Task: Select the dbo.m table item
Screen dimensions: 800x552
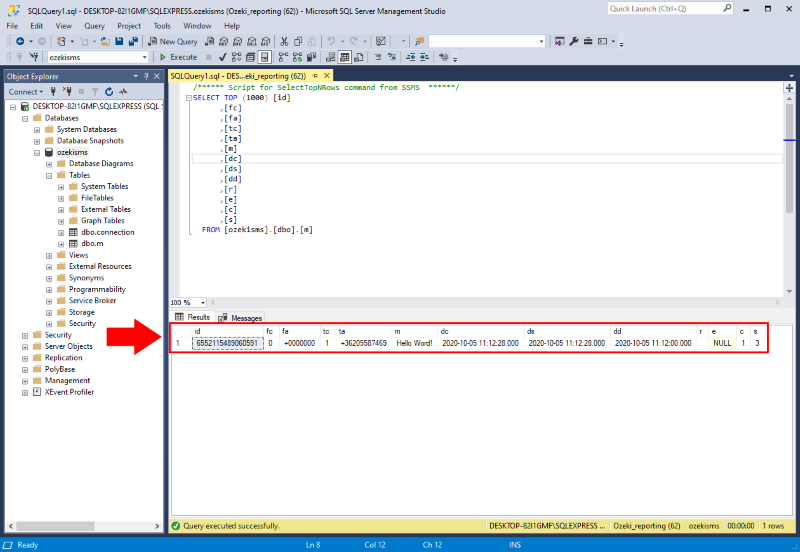Action: coord(92,243)
